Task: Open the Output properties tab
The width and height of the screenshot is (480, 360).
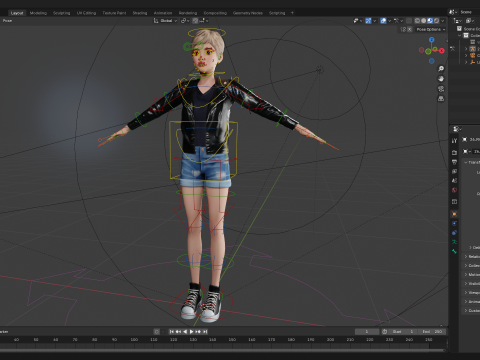Action: tap(454, 162)
